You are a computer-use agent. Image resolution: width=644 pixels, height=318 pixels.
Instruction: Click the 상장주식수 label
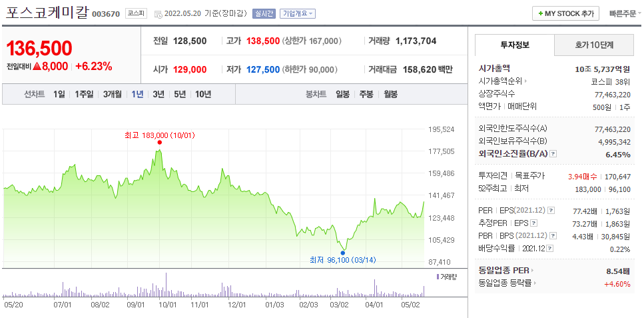point(497,94)
